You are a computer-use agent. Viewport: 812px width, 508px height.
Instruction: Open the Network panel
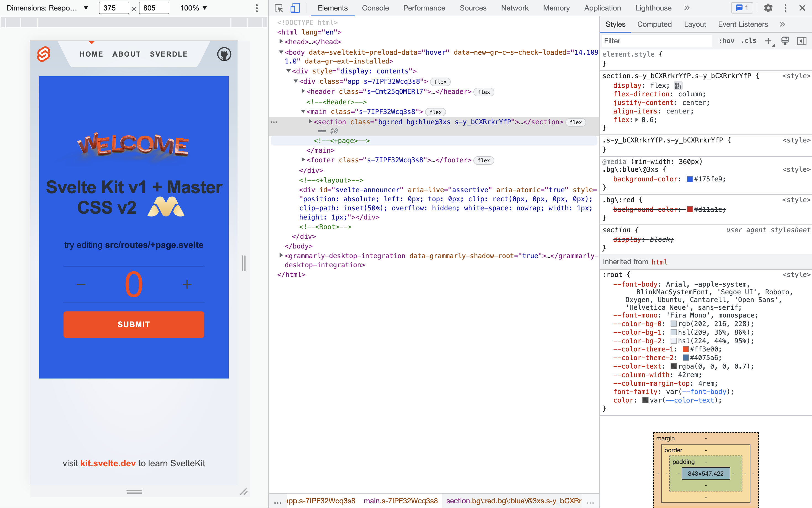pos(515,8)
